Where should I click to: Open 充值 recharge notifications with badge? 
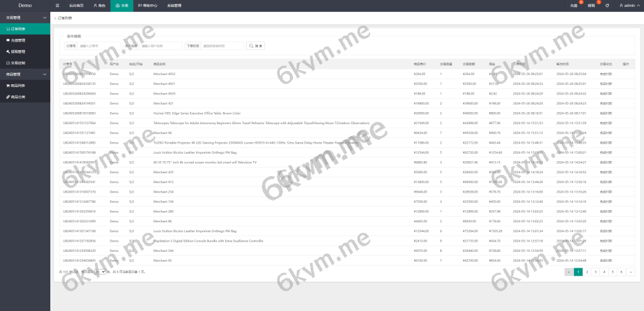click(574, 5)
